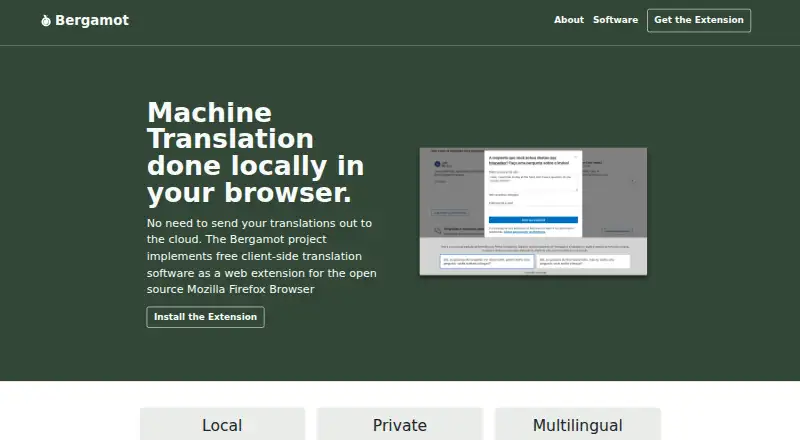The height and width of the screenshot is (440, 800).
Task: Click the Machine Translation headline
Action: point(256,153)
